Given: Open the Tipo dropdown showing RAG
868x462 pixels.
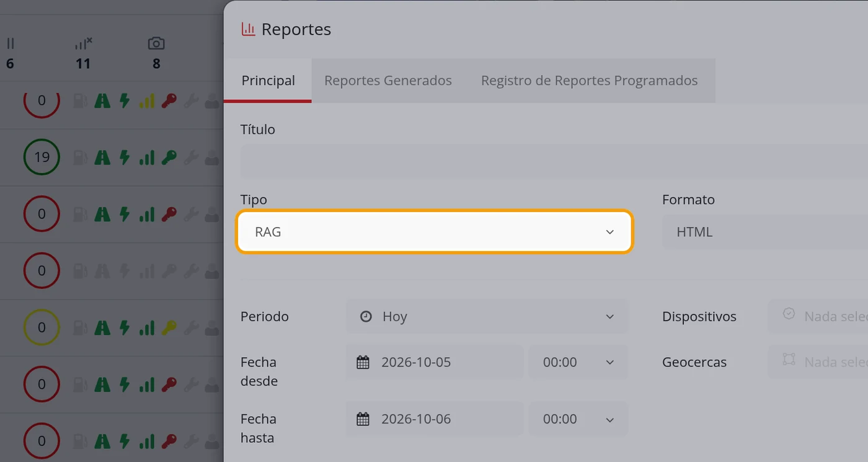Looking at the screenshot, I should (x=435, y=232).
